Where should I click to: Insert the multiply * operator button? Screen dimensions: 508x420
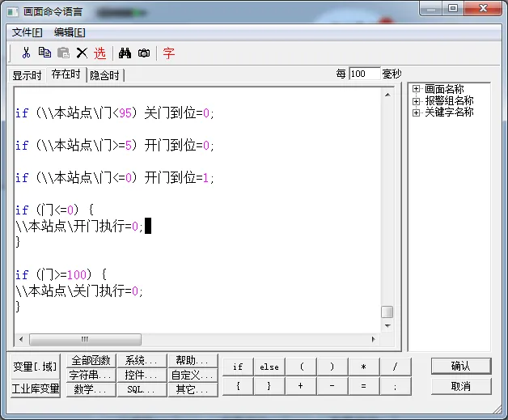pyautogui.click(x=364, y=367)
